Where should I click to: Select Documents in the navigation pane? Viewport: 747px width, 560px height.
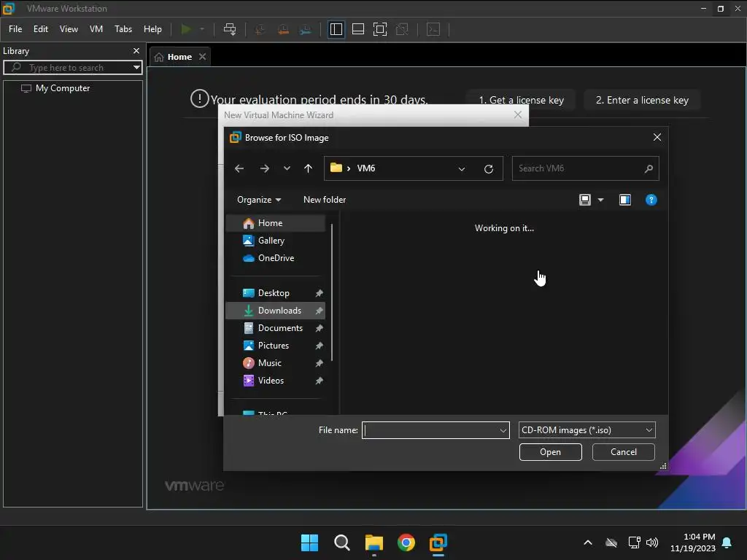(275, 328)
